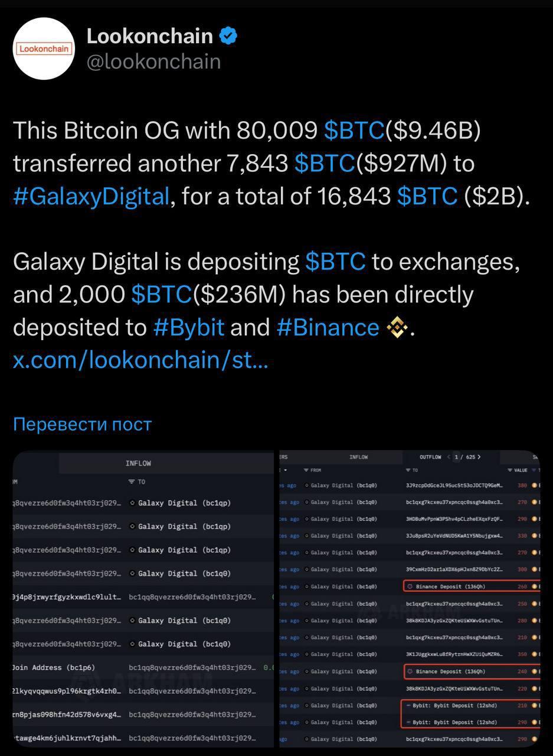553x756 pixels.
Task: Click Перевести пост to translate
Action: [x=82, y=424]
